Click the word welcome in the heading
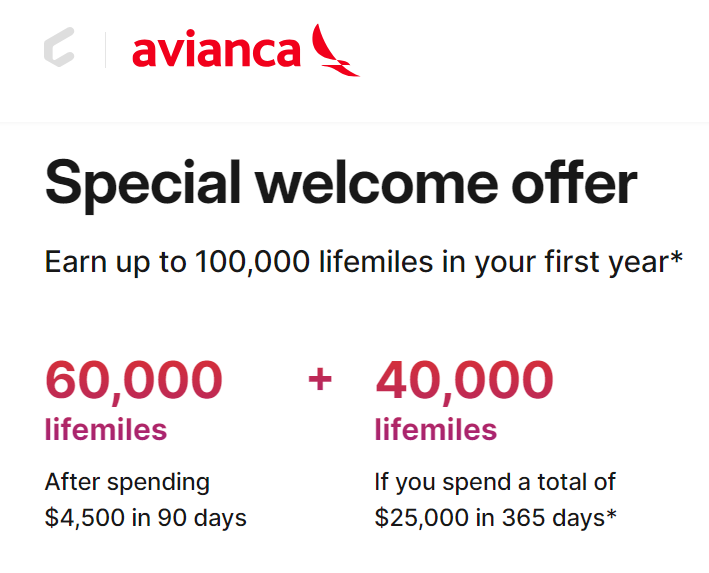This screenshot has height=573, width=709. (377, 185)
